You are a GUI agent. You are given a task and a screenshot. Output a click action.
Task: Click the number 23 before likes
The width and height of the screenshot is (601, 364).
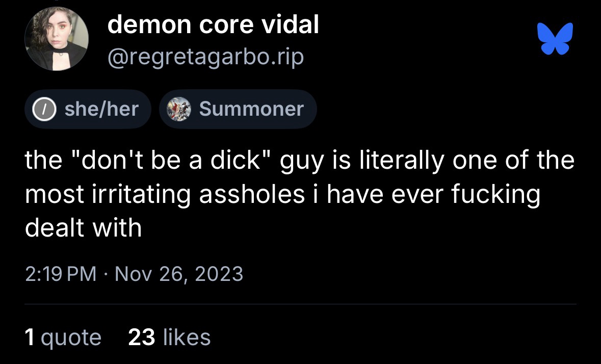click(x=141, y=337)
